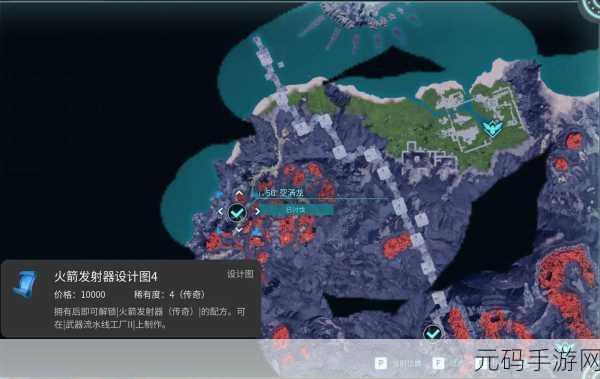Toggle the selected checkmark marker with arrows
The image size is (600, 379).
click(x=237, y=212)
